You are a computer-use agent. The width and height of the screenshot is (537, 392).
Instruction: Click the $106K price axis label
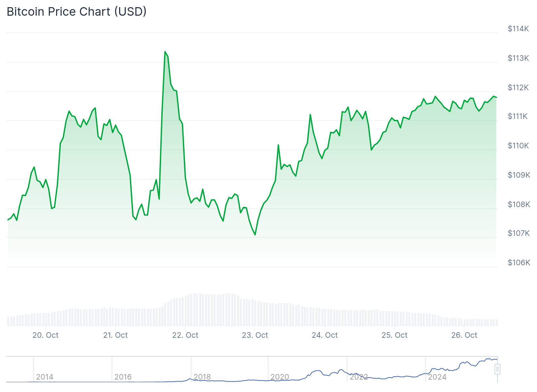[x=519, y=263]
